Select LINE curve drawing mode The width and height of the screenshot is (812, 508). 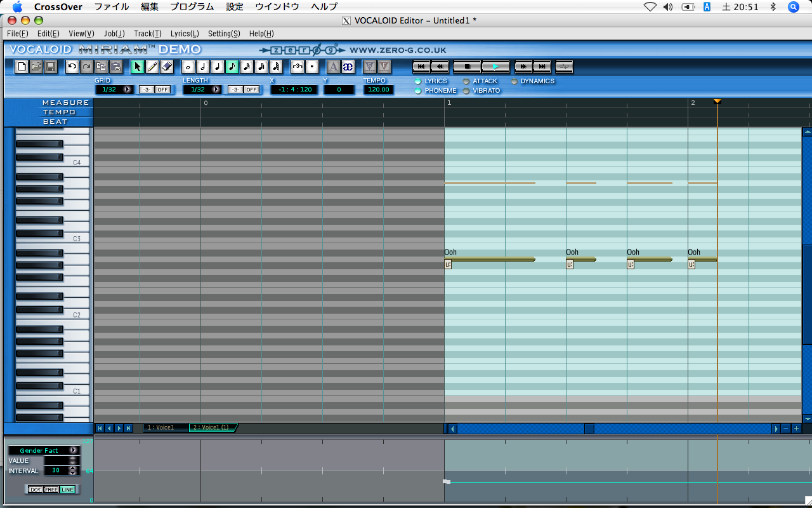tap(67, 490)
